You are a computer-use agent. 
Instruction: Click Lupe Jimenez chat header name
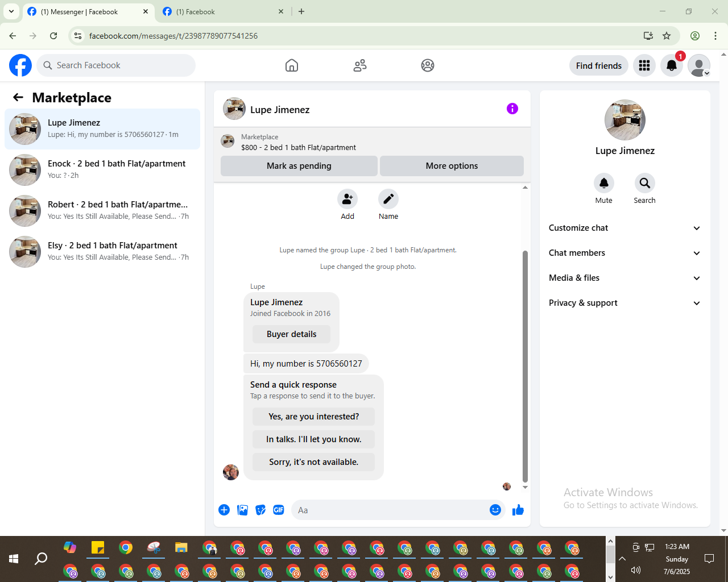(280, 110)
